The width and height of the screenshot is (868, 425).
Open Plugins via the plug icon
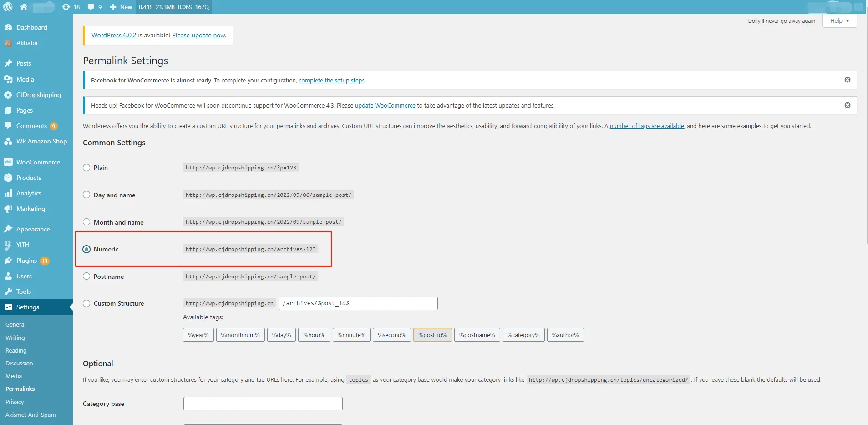(8, 261)
